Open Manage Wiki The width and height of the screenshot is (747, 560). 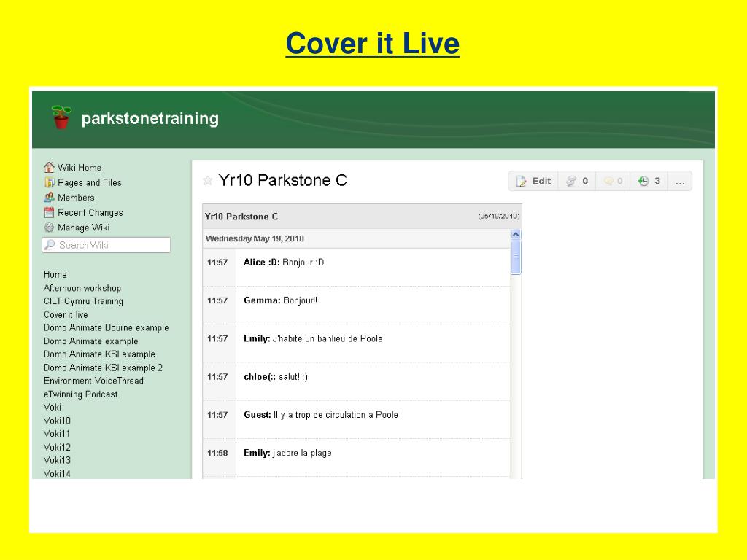click(83, 227)
